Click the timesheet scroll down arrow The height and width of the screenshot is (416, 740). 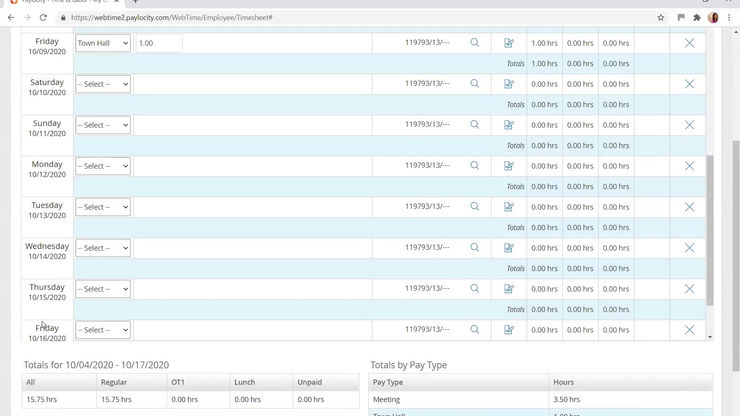(x=710, y=337)
